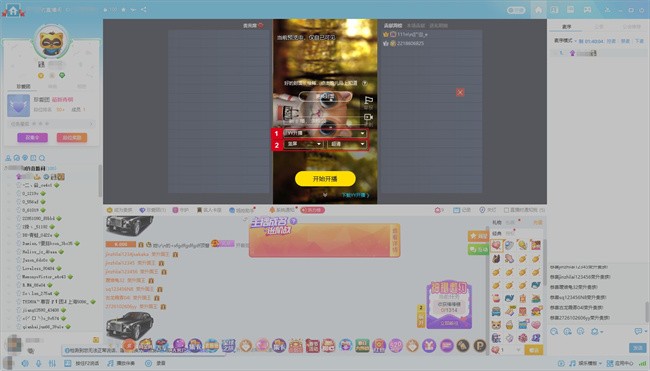Click the camera icon in the preview

[368, 117]
